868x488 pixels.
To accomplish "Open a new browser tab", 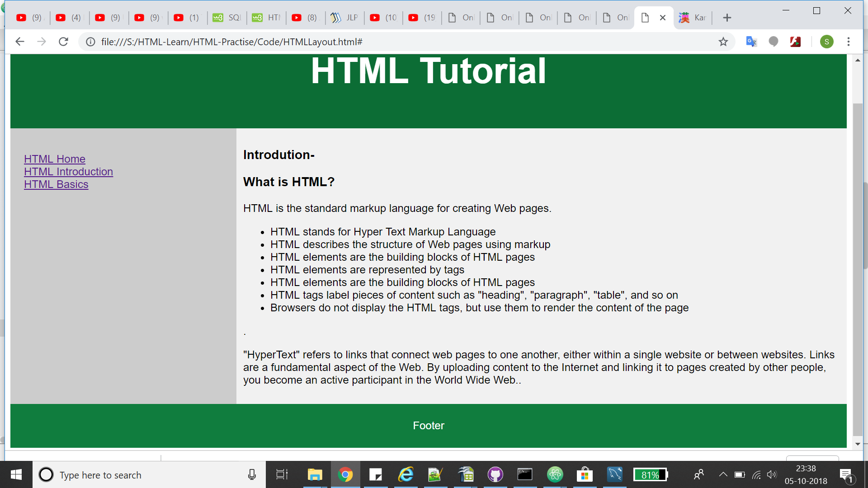I will point(727,18).
